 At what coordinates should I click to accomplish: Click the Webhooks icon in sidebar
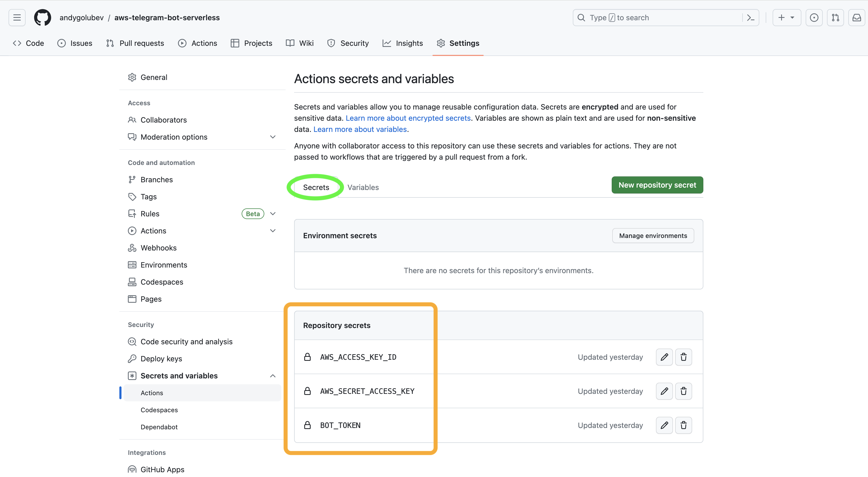(x=132, y=248)
